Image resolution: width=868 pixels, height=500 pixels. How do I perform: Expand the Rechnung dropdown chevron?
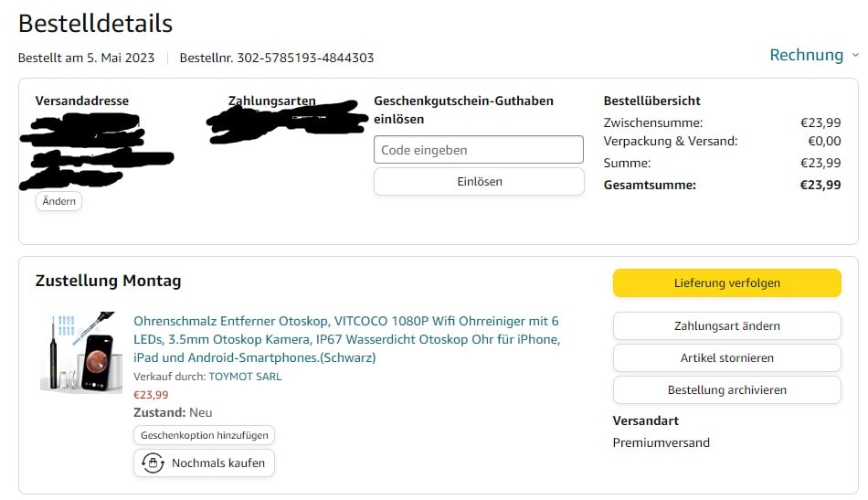855,56
